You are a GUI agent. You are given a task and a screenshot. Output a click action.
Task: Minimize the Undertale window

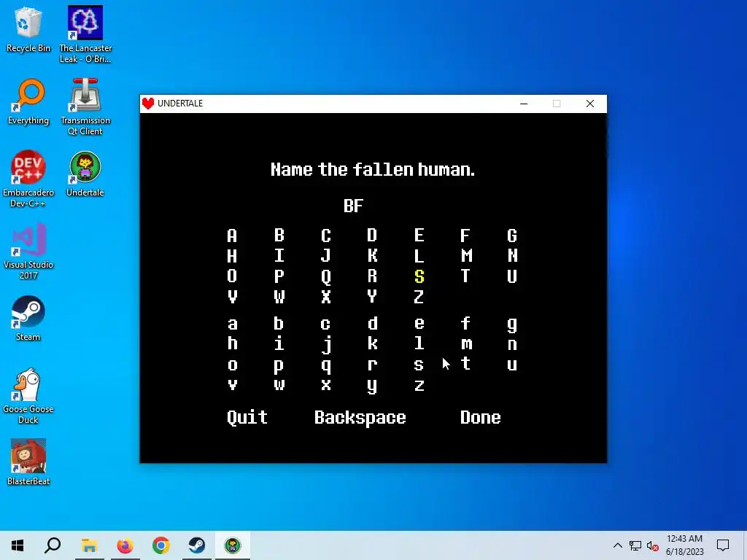click(x=524, y=104)
